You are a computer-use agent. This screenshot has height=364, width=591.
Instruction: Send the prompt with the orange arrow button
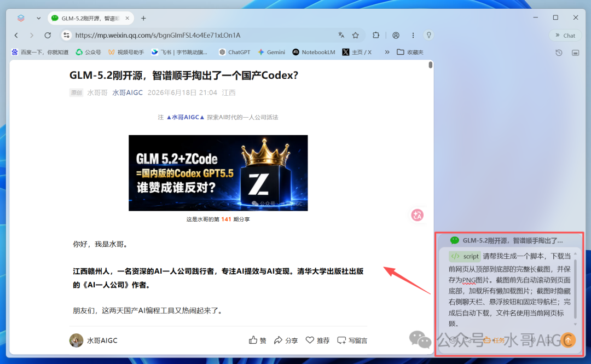(x=568, y=340)
